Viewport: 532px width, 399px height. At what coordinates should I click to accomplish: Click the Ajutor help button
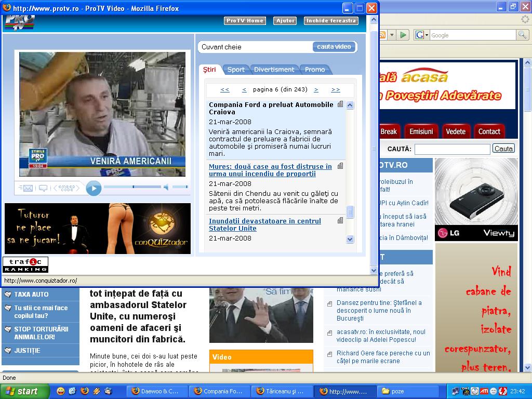pyautogui.click(x=285, y=21)
